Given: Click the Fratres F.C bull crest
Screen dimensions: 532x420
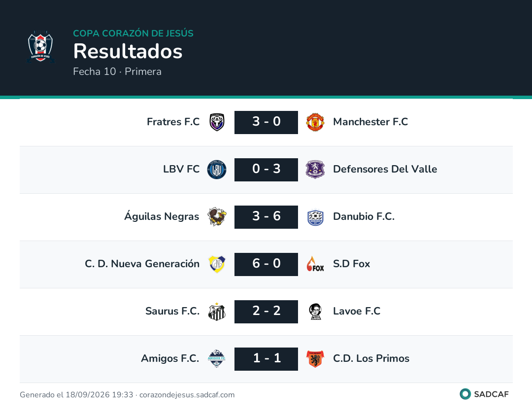Looking at the screenshot, I should pyautogui.click(x=217, y=122).
